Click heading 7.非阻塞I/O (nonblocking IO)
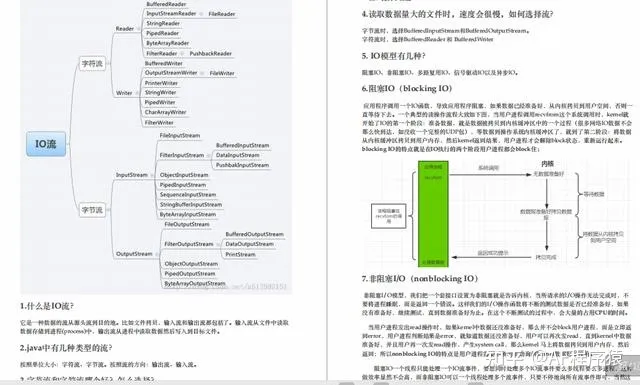 click(x=420, y=279)
